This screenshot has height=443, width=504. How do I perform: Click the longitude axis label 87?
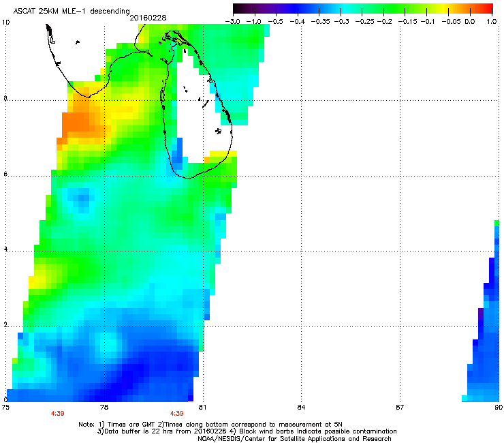(x=400, y=408)
